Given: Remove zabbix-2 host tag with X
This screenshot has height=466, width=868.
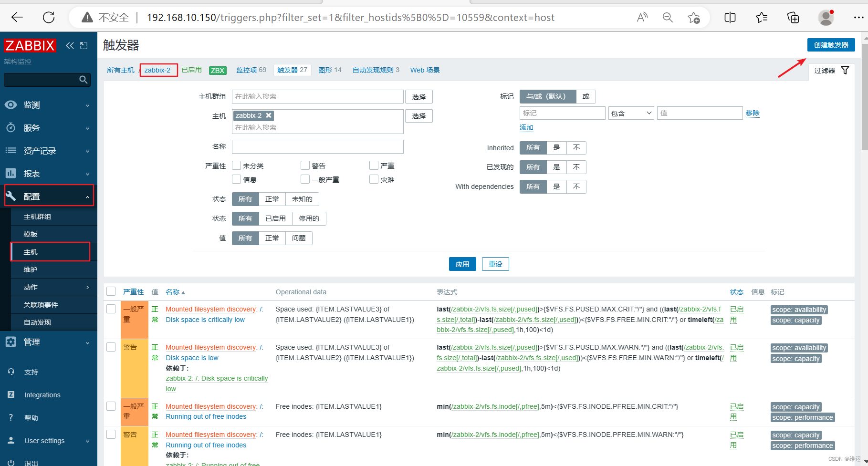Looking at the screenshot, I should (269, 115).
